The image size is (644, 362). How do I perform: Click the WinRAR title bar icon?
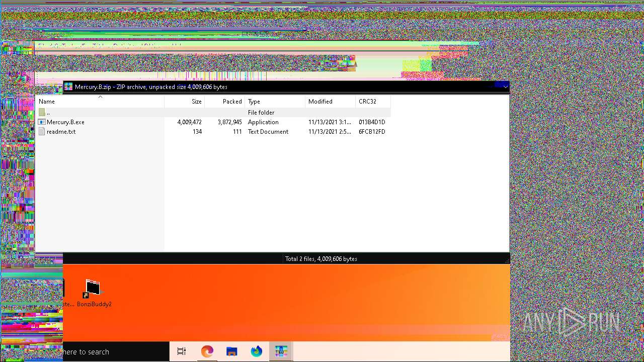68,86
